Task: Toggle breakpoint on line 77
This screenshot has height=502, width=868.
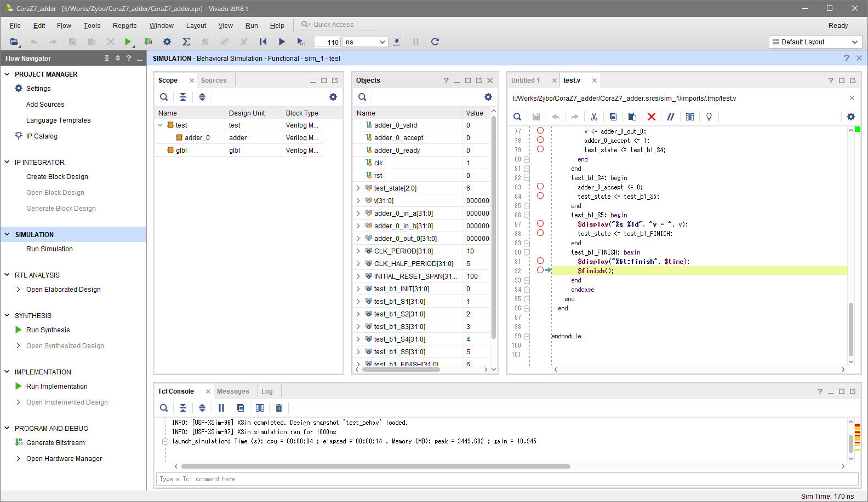Action: click(540, 131)
